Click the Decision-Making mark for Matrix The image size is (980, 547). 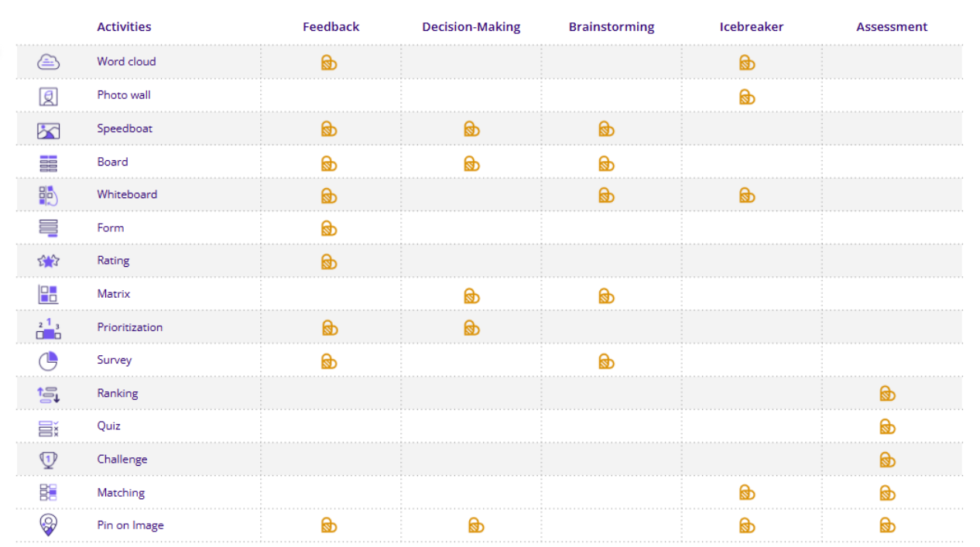coord(471,296)
